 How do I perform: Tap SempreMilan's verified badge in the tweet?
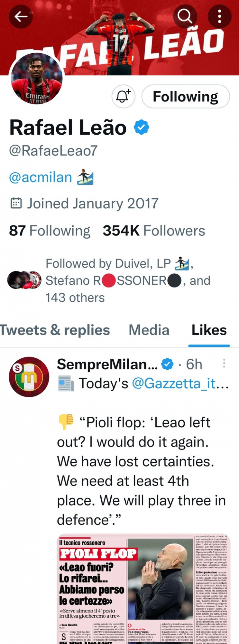[x=167, y=364]
